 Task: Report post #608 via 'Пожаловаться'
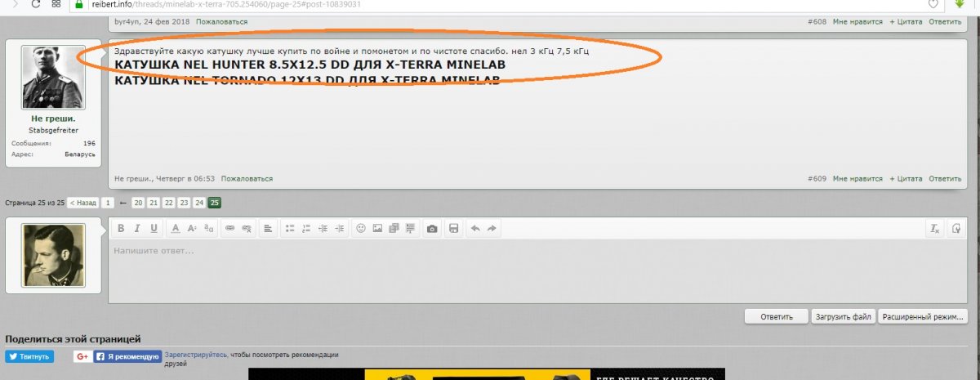222,21
